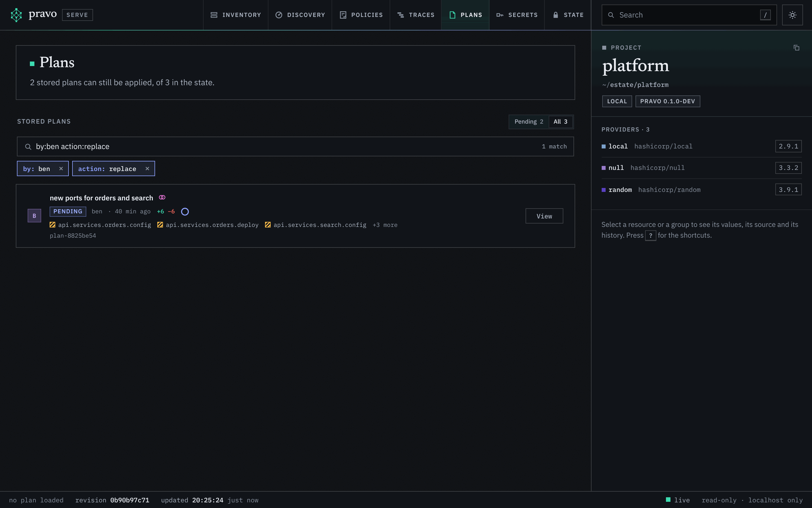The width and height of the screenshot is (812, 508).
Task: Click the linked-rings icon beside the plan title
Action: click(162, 198)
